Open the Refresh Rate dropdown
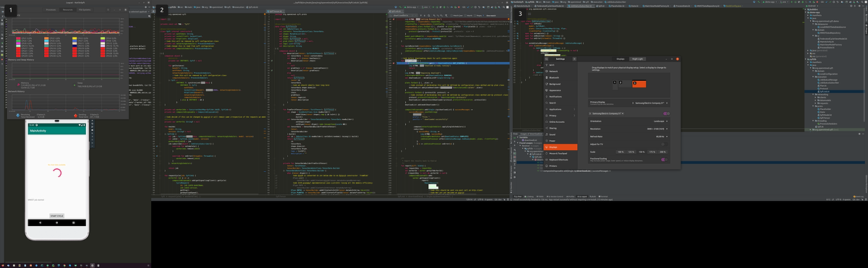The height and width of the screenshot is (268, 868). [x=629, y=137]
